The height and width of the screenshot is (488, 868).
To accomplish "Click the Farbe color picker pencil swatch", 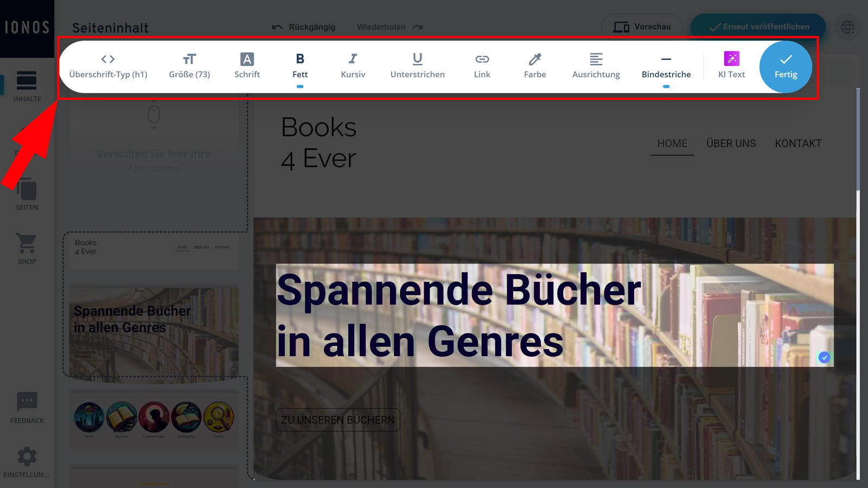I will click(534, 59).
